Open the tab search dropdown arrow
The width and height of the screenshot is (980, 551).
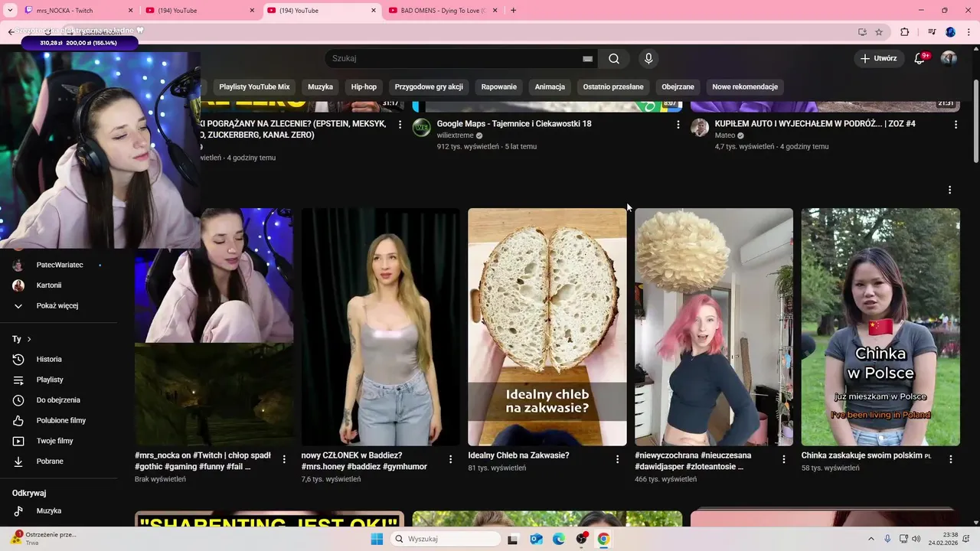pyautogui.click(x=9, y=11)
